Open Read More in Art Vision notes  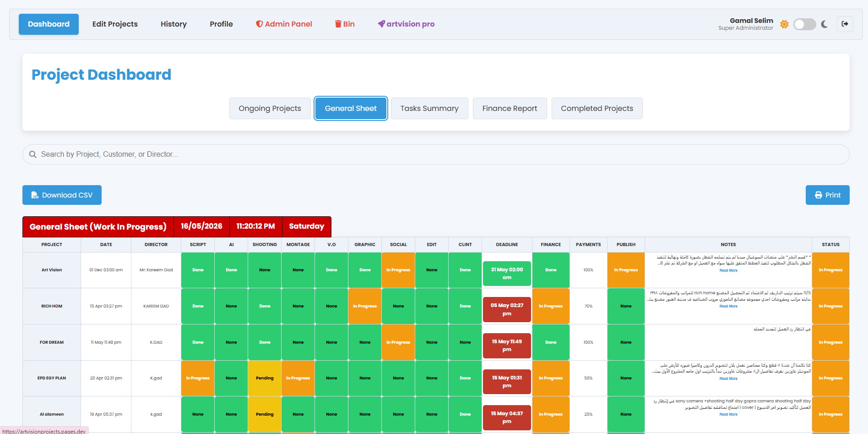click(728, 271)
